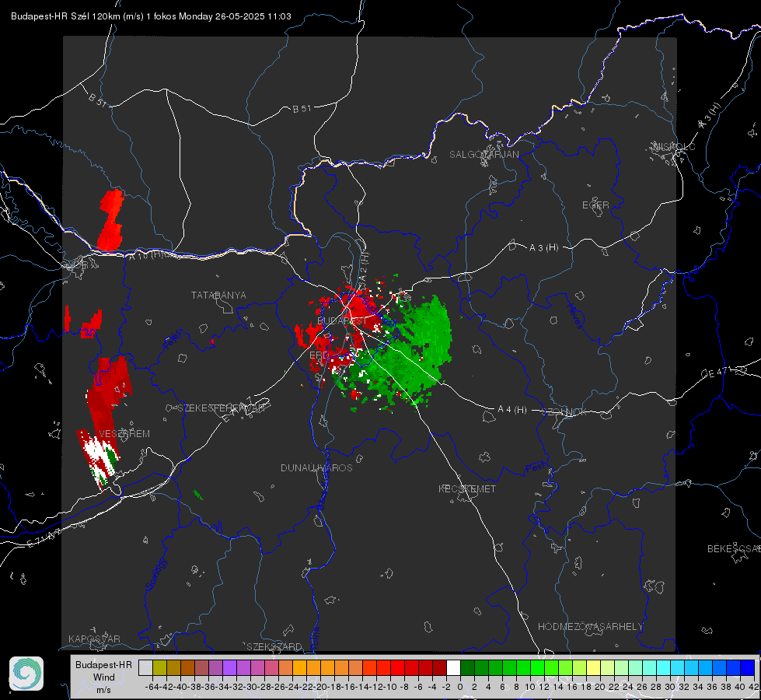
Task: Select the MISKOLC city label
Action: (x=674, y=147)
